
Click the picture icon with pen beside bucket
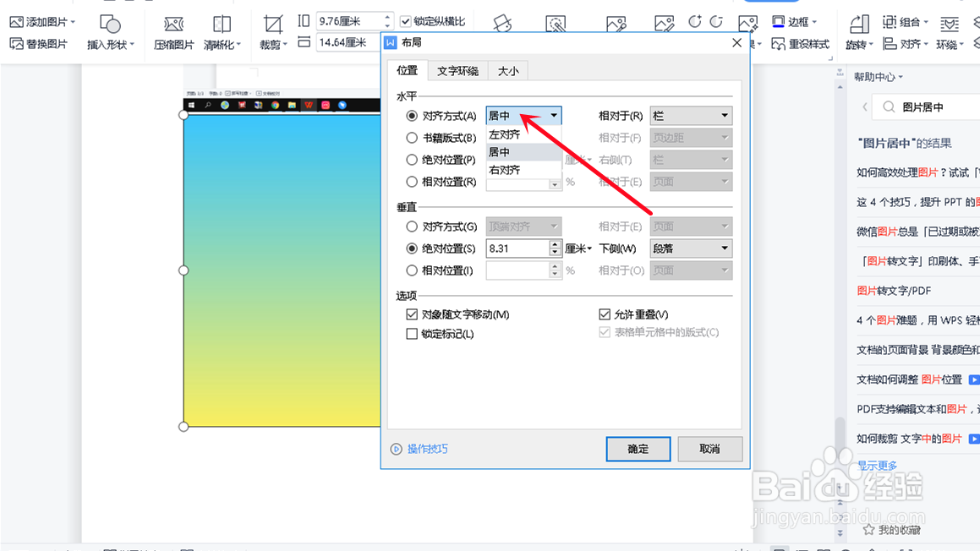coord(556,24)
